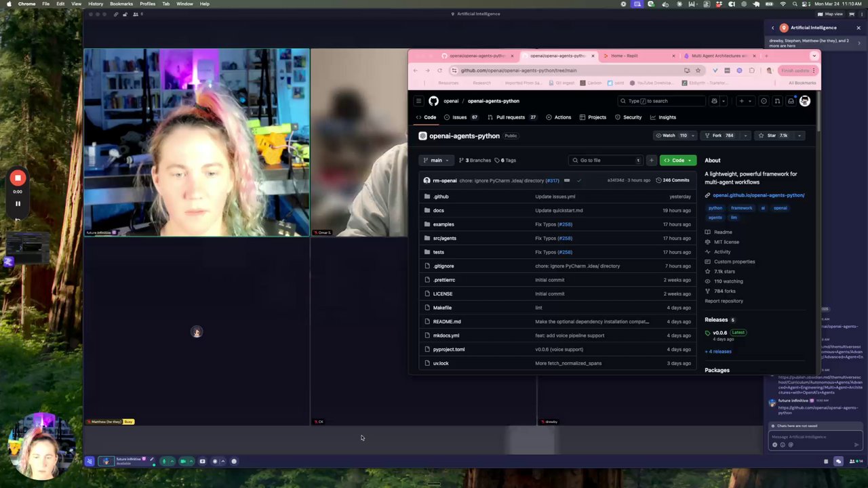Open the Readme link in About
The image size is (868, 488).
722,232
